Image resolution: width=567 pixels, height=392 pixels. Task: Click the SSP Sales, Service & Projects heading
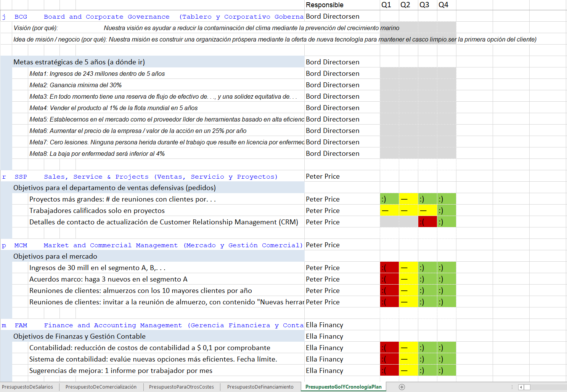(x=146, y=176)
